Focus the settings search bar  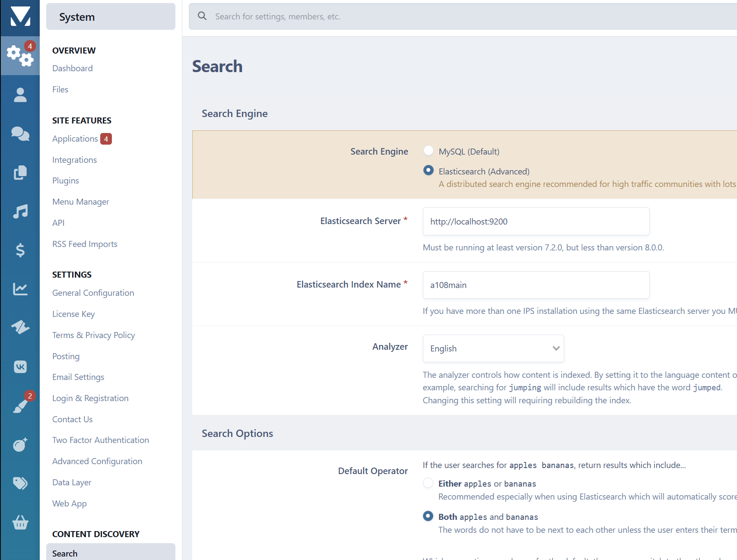click(x=432, y=16)
